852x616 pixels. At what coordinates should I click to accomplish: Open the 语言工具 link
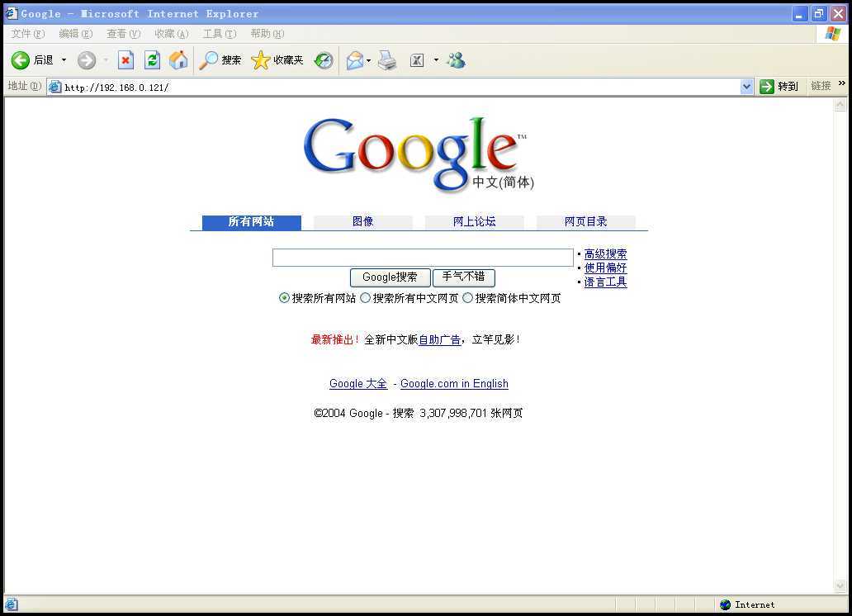(605, 282)
